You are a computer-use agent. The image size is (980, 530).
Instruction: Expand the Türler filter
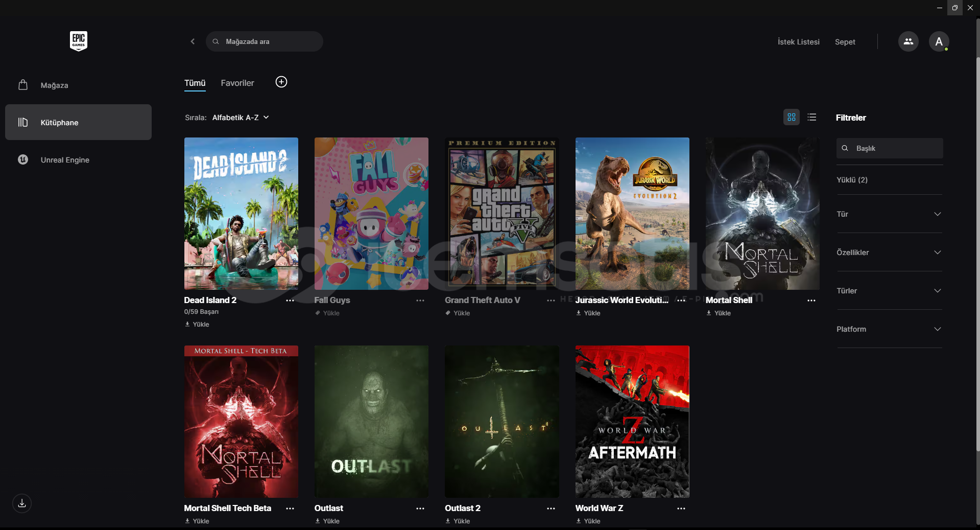[x=889, y=291]
